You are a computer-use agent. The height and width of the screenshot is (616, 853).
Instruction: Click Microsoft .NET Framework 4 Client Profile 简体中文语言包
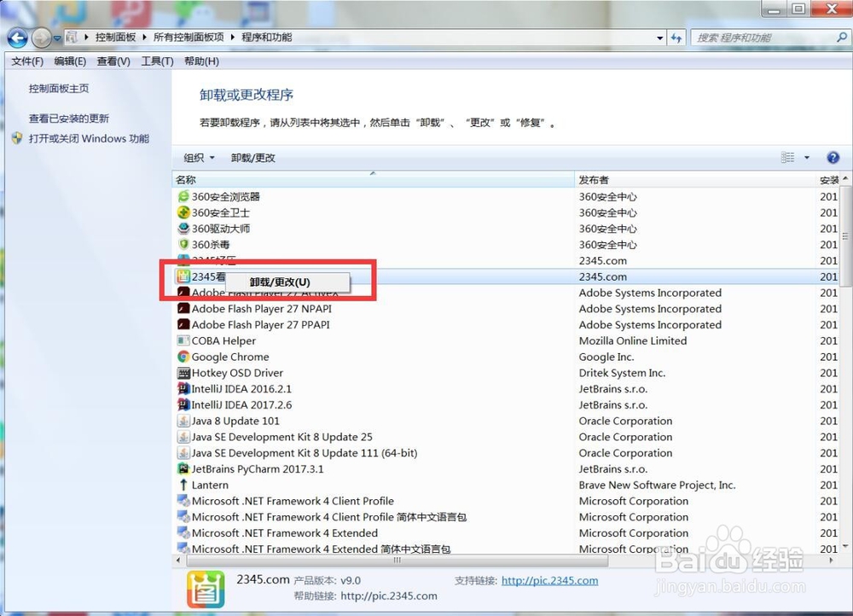[x=329, y=517]
